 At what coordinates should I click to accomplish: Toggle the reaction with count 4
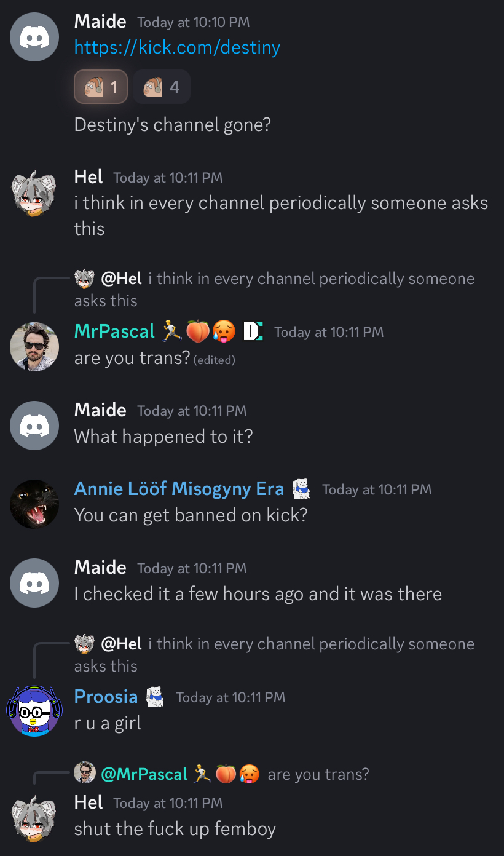(162, 87)
